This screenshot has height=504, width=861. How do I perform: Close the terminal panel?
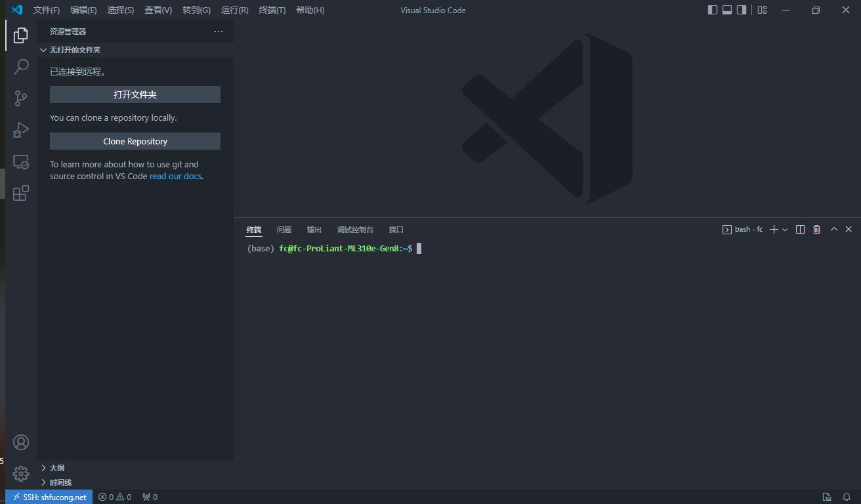[849, 229]
